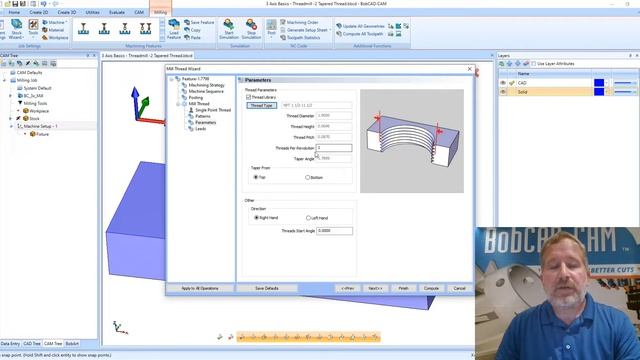The image size is (640, 360).
Task: Click Copy in Machining Features group
Action: click(x=192, y=30)
